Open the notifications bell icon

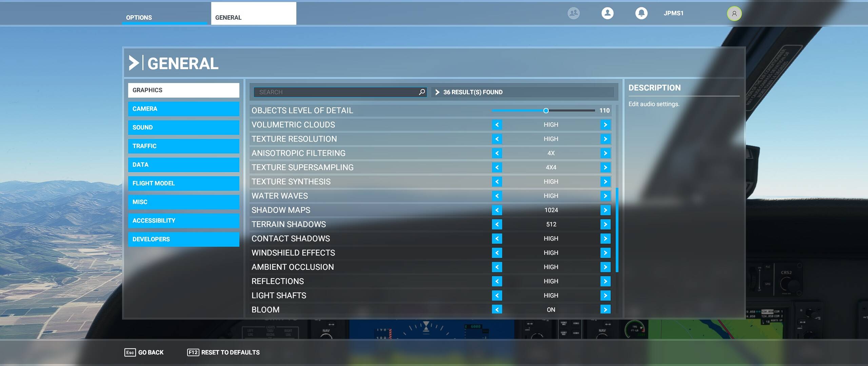641,13
